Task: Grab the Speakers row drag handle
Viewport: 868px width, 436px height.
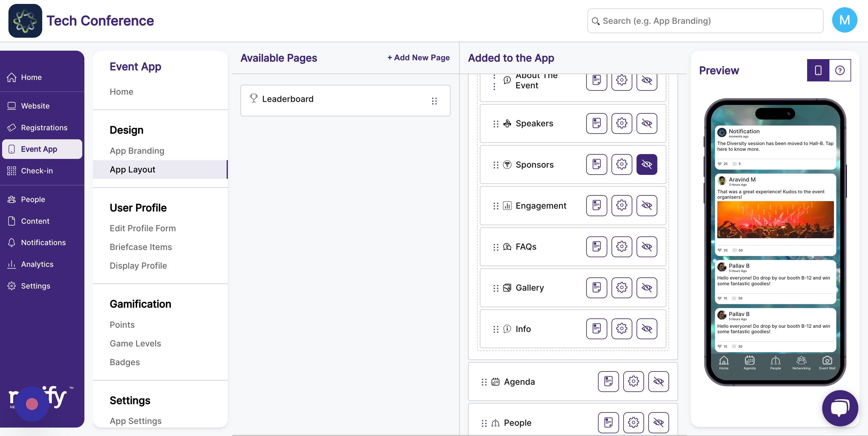Action: coord(496,124)
